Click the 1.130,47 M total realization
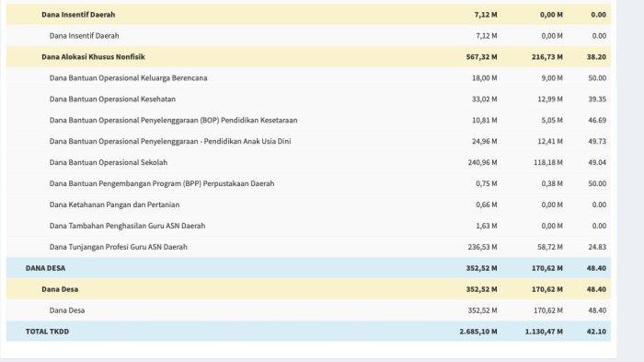Image resolution: width=644 pixels, height=362 pixels. [x=544, y=332]
